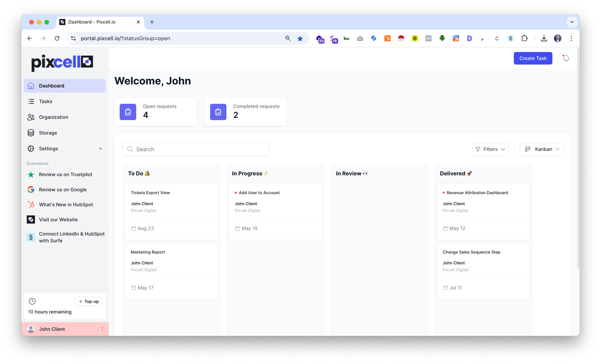The image size is (601, 364).
Task: Open John Client's three-dot user menu
Action: [102, 329]
